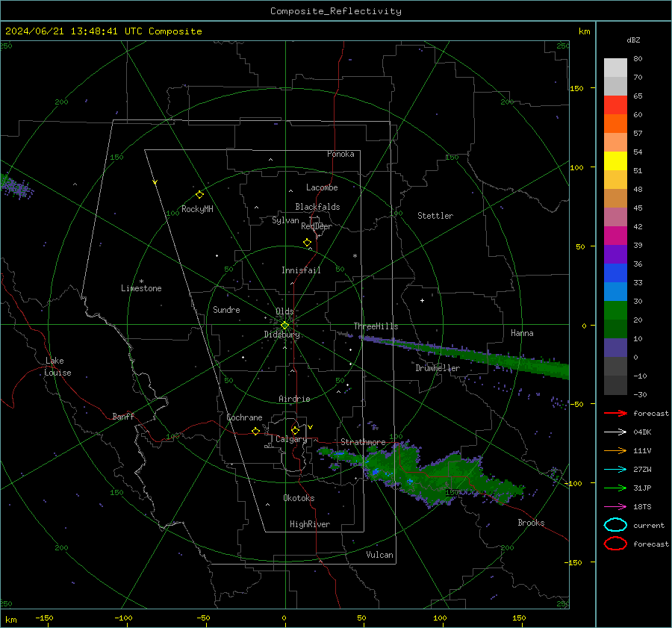
Task: Click the ThreeHills city label
Action: (376, 326)
